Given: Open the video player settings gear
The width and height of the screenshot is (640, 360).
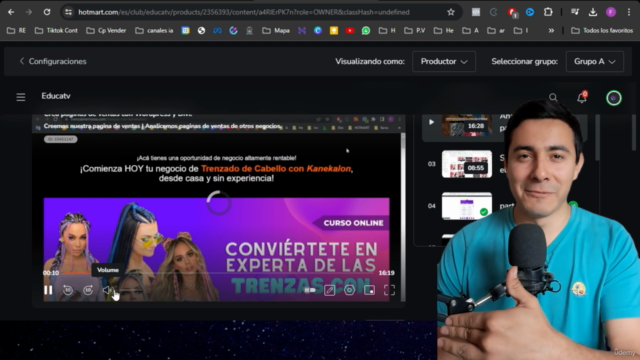Looking at the screenshot, I should (349, 290).
